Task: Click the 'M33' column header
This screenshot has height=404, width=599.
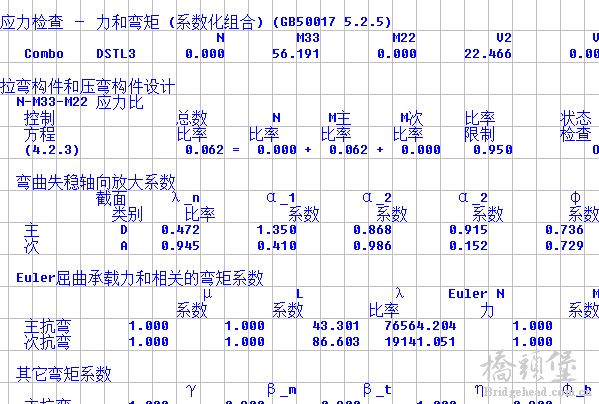Action: click(x=308, y=38)
